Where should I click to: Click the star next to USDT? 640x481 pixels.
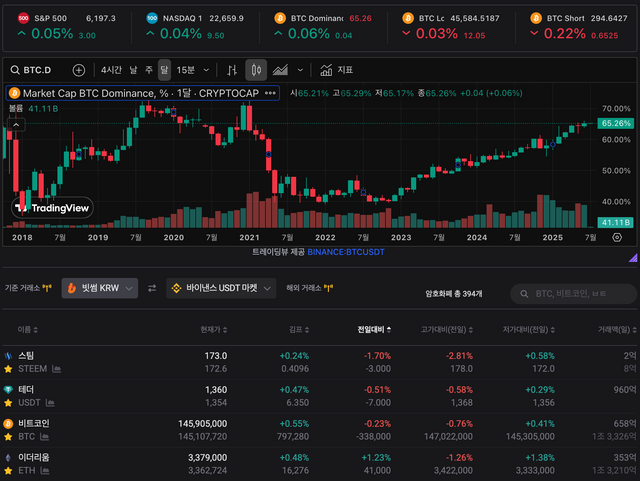tap(8, 403)
